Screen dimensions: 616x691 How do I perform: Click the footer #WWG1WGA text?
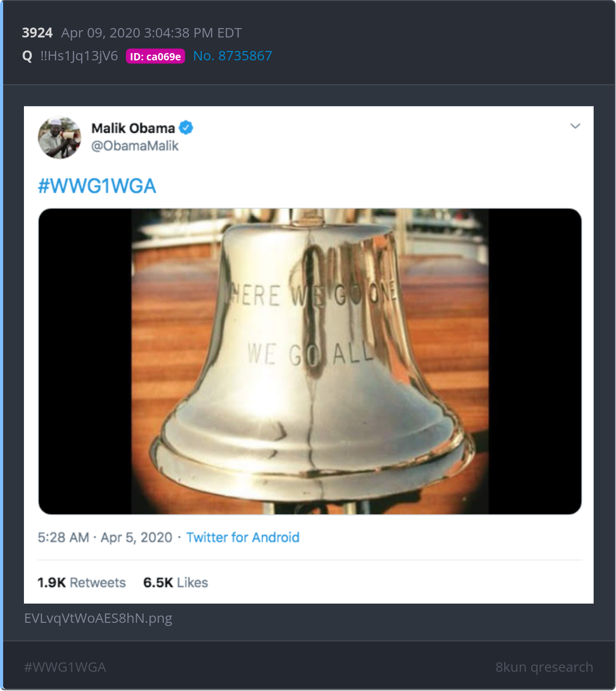tap(65, 667)
